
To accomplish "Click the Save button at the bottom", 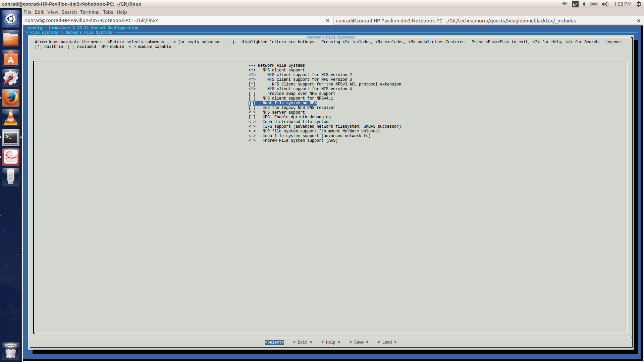I will [359, 342].
